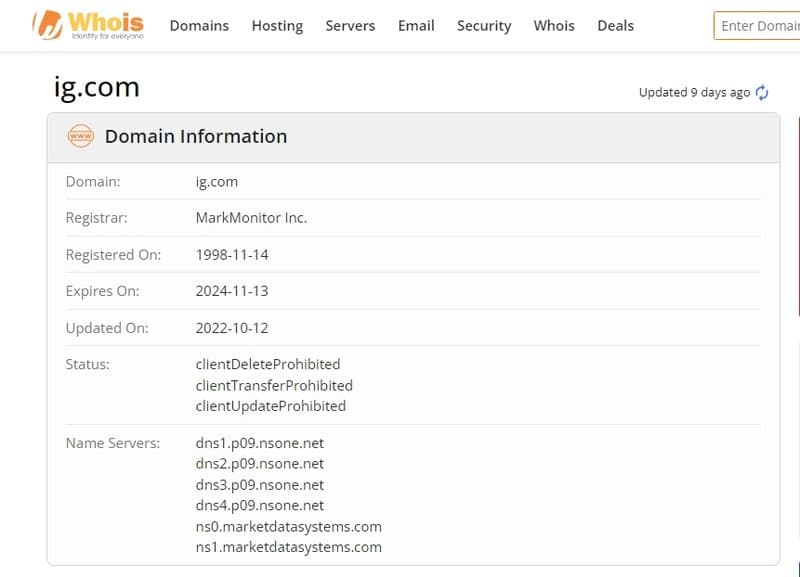This screenshot has width=800, height=577.
Task: Click the 'Registrar:' label
Action: (x=97, y=218)
